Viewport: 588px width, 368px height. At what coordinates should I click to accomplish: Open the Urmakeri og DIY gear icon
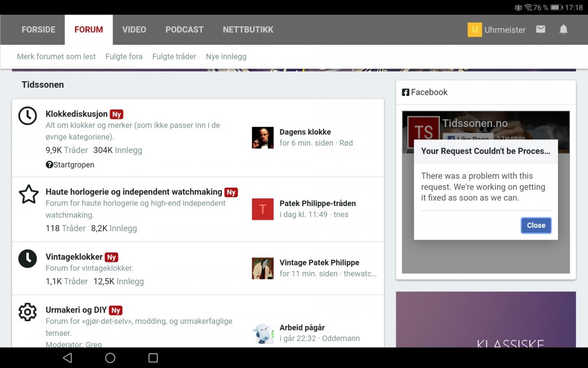click(x=28, y=311)
